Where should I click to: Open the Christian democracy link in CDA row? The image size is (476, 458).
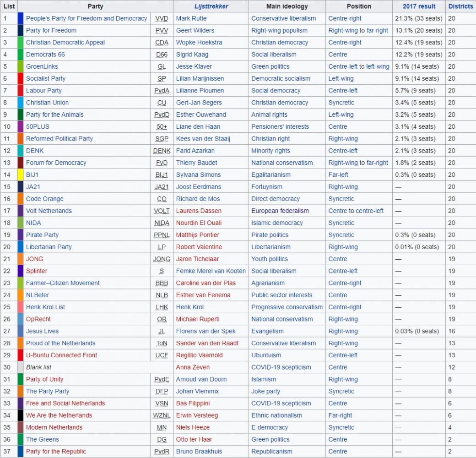click(x=280, y=43)
